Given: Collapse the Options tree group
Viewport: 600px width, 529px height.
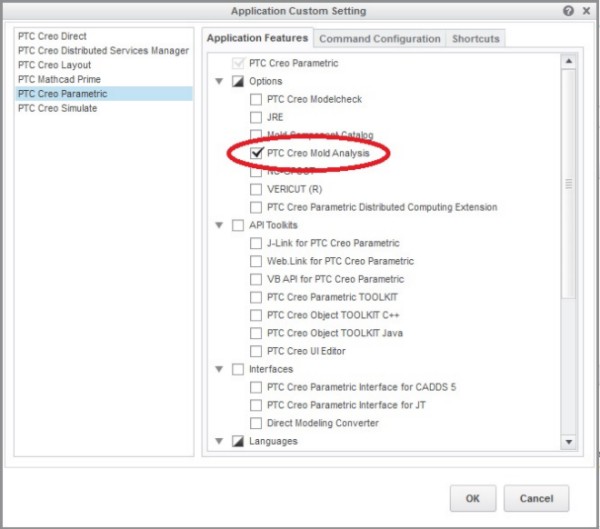Looking at the screenshot, I should (x=219, y=81).
